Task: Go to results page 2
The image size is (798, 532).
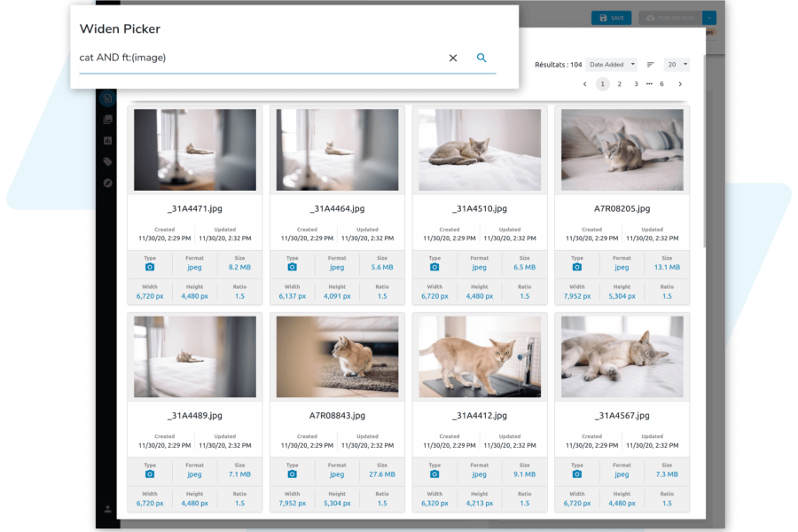Action: (619, 84)
